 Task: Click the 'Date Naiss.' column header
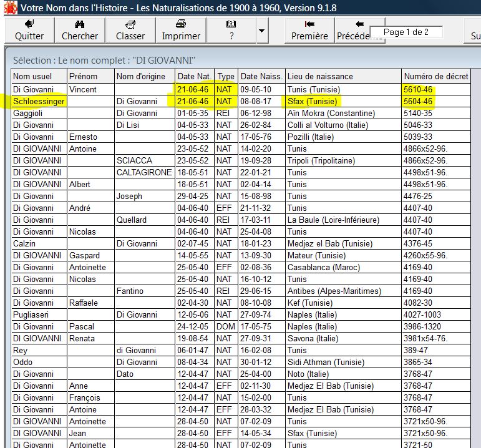coord(261,76)
